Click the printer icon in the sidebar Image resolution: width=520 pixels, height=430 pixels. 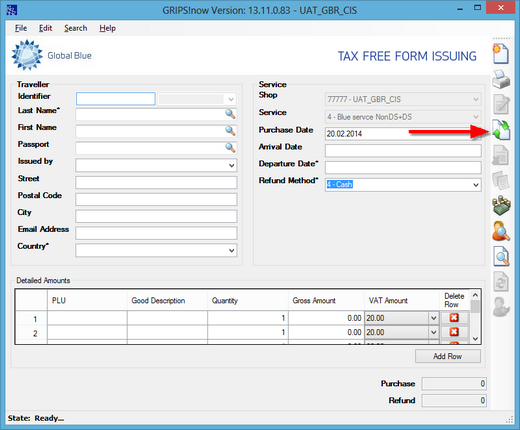[x=501, y=79]
